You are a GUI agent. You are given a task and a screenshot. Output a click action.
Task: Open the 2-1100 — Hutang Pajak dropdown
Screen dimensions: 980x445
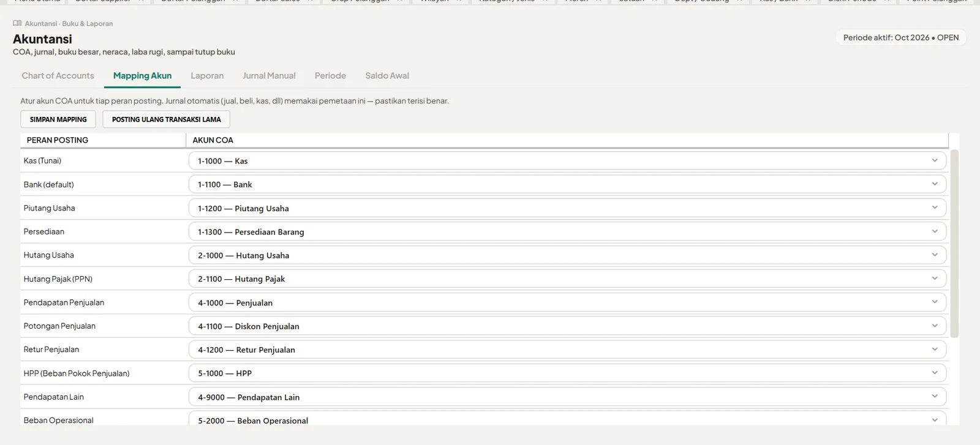pyautogui.click(x=567, y=279)
